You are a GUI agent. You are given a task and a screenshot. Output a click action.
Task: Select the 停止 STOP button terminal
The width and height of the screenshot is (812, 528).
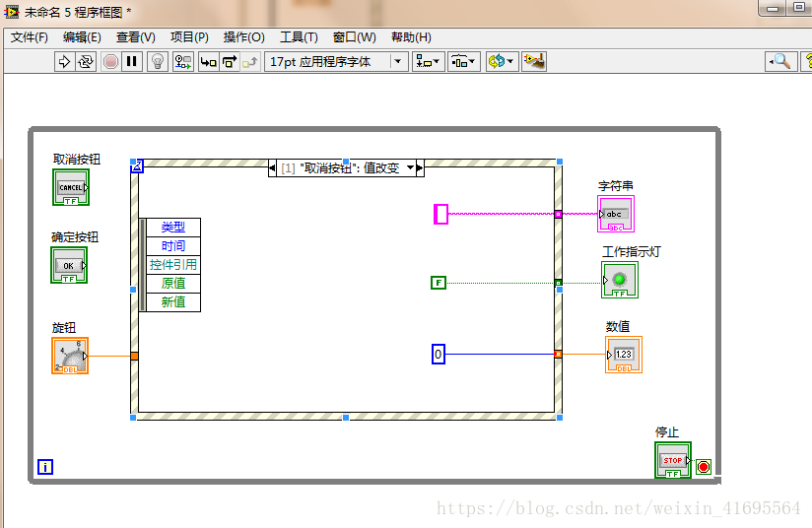[672, 460]
